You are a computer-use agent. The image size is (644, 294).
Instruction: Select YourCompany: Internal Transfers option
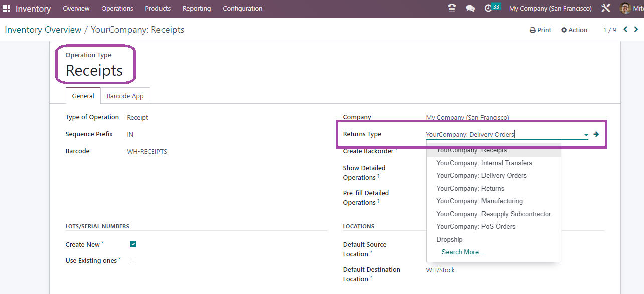494,163
